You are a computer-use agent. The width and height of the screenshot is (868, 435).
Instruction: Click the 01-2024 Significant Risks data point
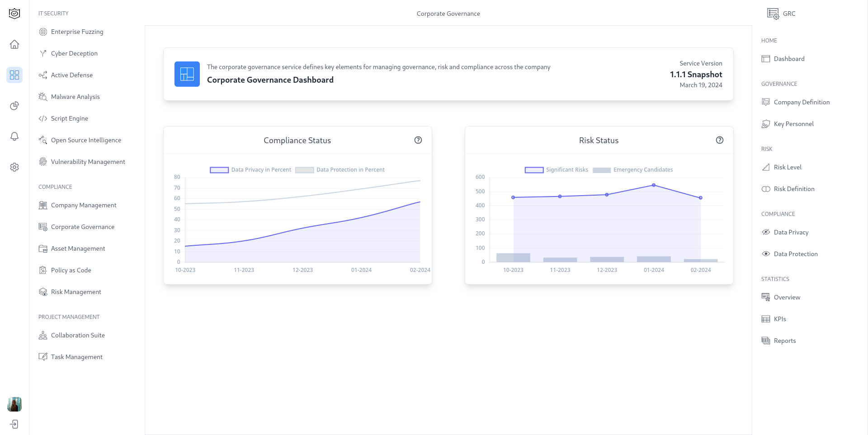click(654, 185)
